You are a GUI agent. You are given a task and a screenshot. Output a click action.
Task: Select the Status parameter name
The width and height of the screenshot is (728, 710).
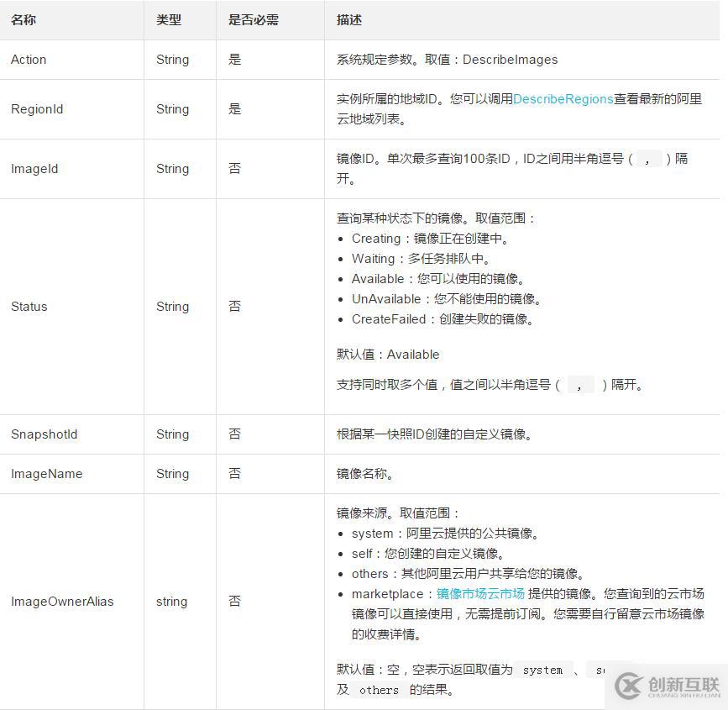pos(29,307)
